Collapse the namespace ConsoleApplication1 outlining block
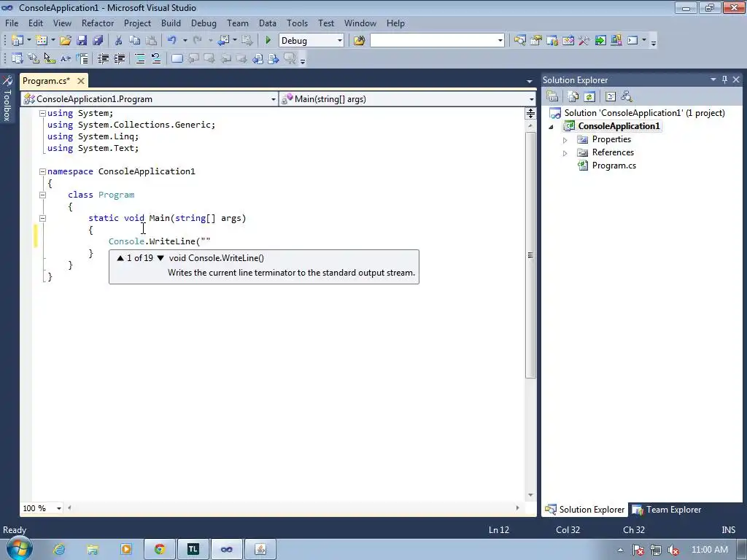The width and height of the screenshot is (747, 560). pos(42,171)
